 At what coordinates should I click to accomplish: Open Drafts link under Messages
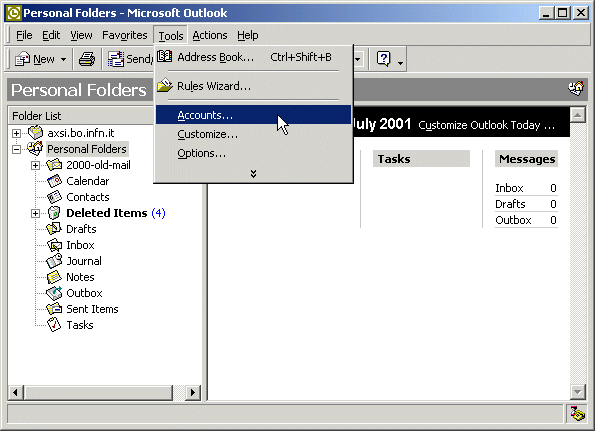click(510, 204)
